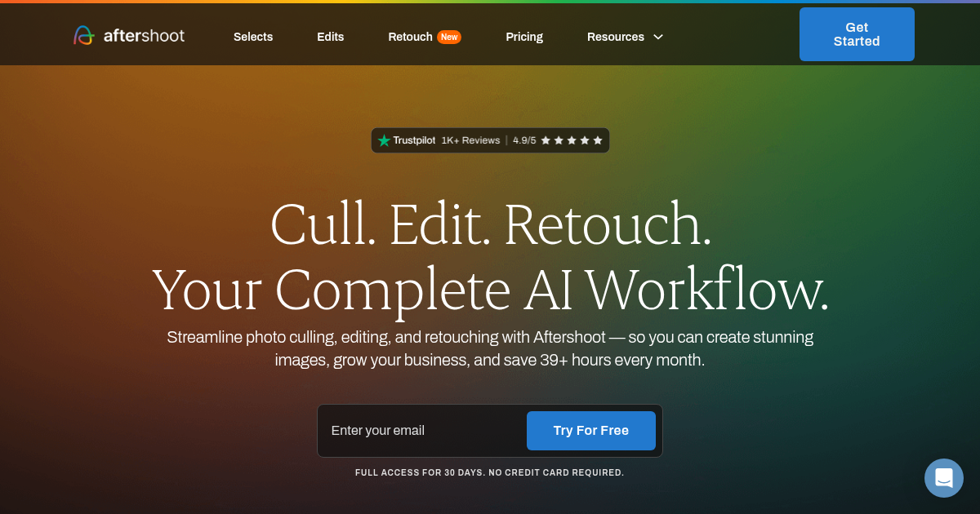Click the aftershoot wordmark text
The image size is (980, 514).
click(x=144, y=36)
